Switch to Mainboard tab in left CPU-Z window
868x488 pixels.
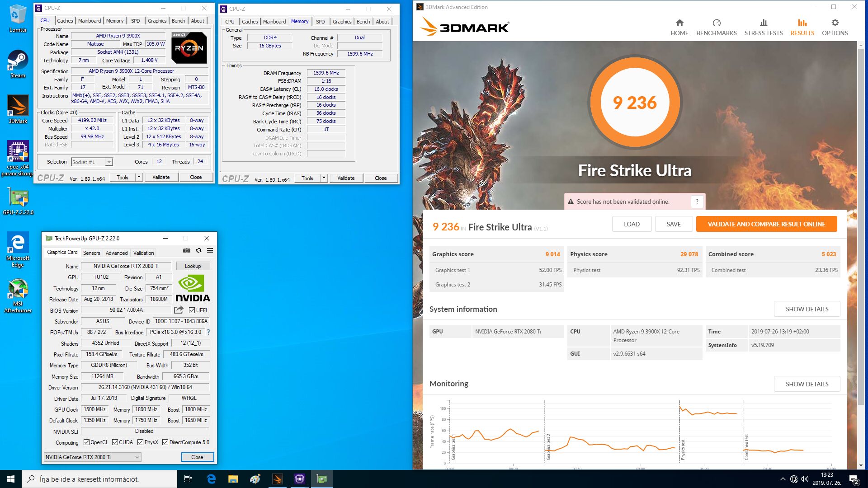[x=90, y=21]
